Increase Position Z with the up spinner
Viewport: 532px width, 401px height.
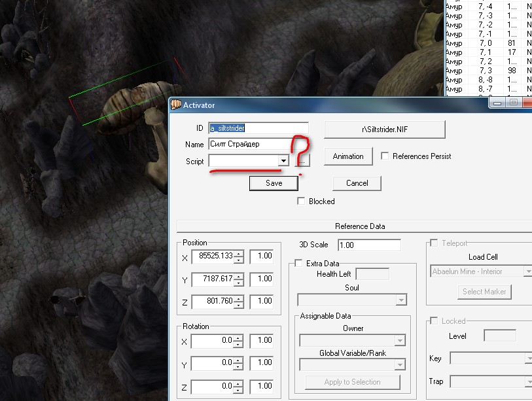click(x=239, y=298)
